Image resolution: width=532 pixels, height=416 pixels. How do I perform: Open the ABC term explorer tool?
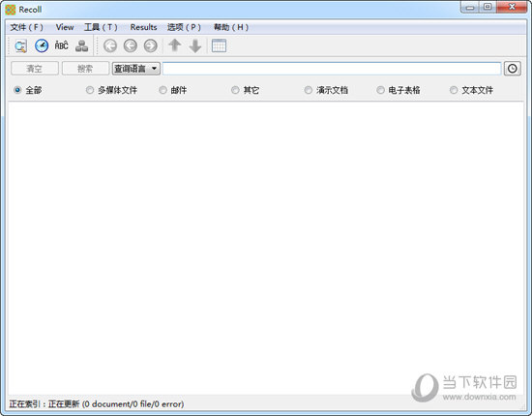click(x=61, y=45)
